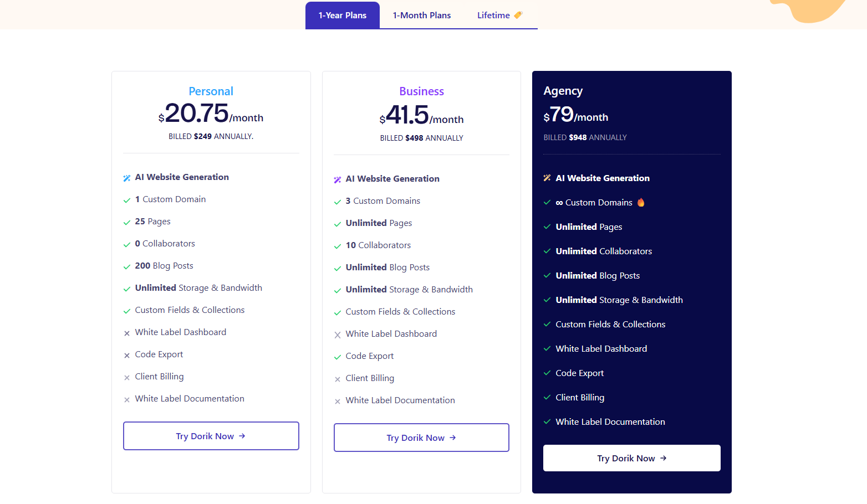
Task: Click the checkmark beside Business '10 Collaborators'
Action: (338, 246)
